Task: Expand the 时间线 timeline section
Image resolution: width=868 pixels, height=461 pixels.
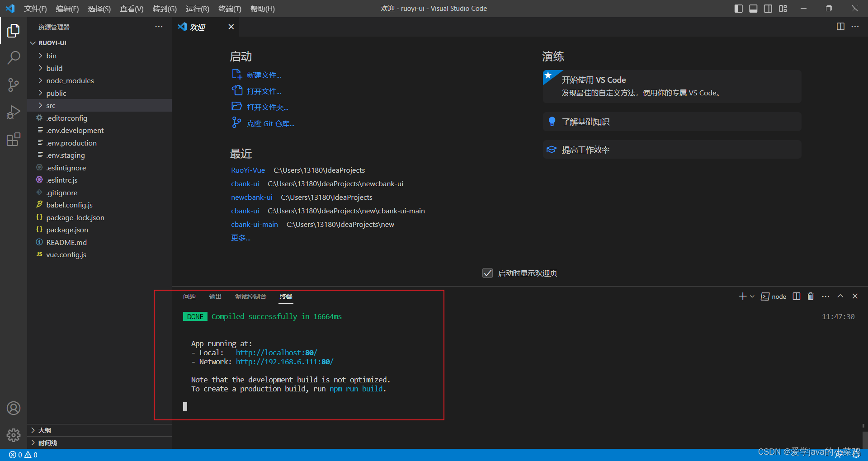Action: click(x=99, y=443)
